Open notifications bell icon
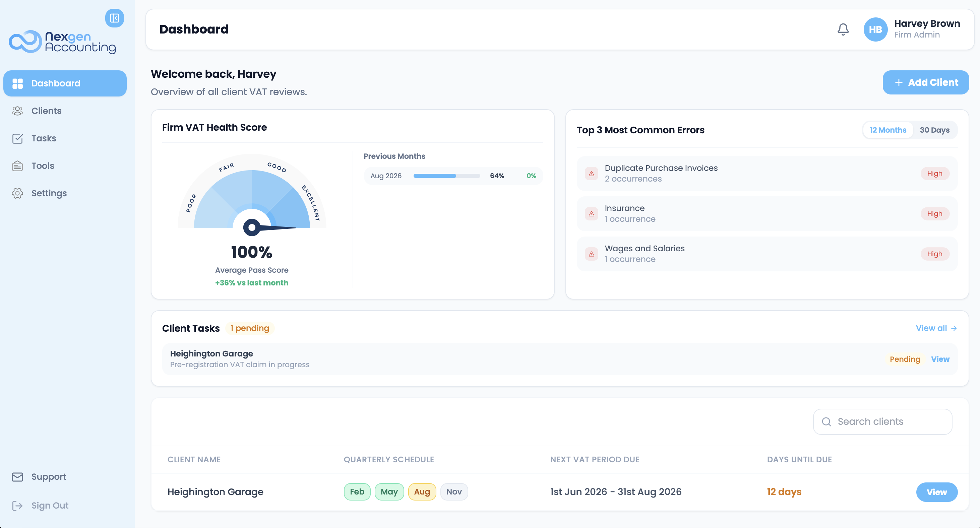Image resolution: width=980 pixels, height=528 pixels. (x=843, y=29)
